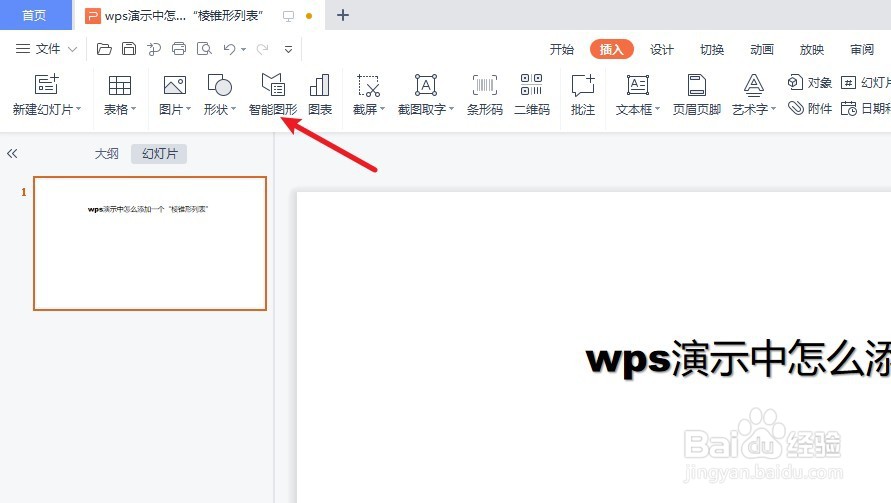Viewport: 891px width, 503px height.
Task: Open the Animation (动画) tab
Action: click(761, 49)
